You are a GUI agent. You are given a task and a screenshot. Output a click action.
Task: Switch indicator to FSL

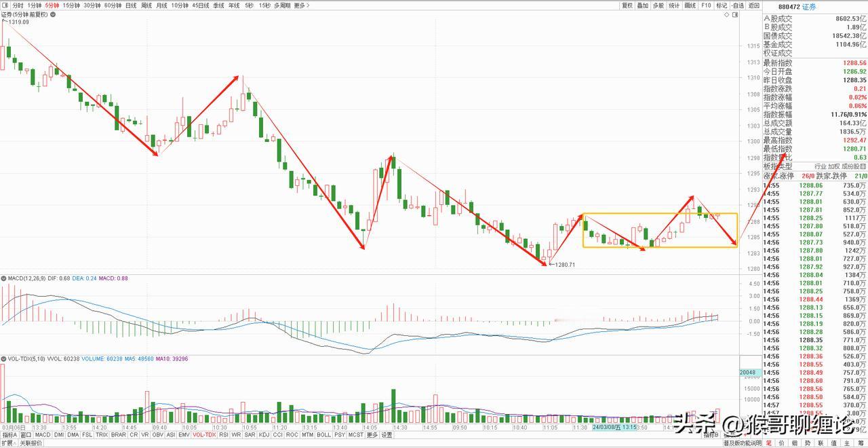[x=87, y=434]
